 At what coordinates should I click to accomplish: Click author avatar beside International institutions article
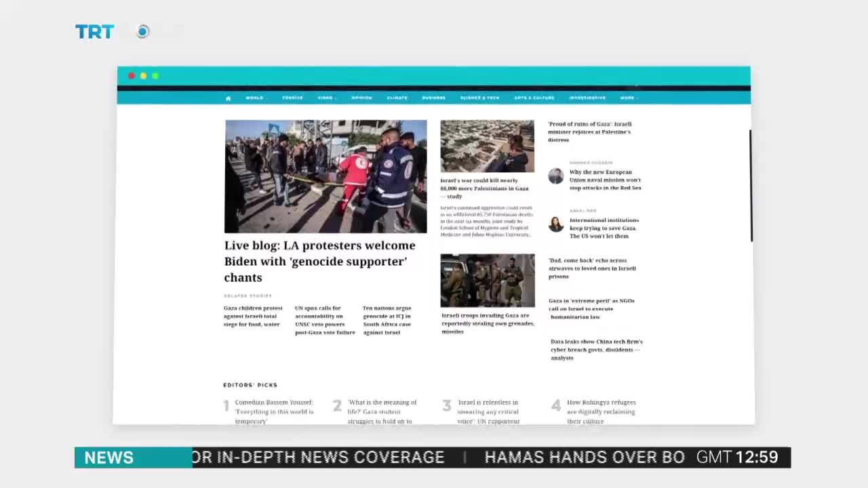point(556,224)
